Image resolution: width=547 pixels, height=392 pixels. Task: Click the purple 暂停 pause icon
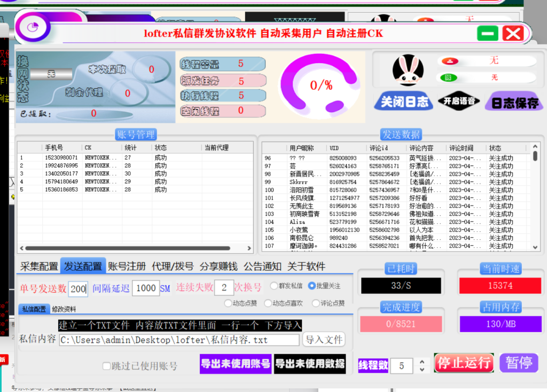click(519, 363)
